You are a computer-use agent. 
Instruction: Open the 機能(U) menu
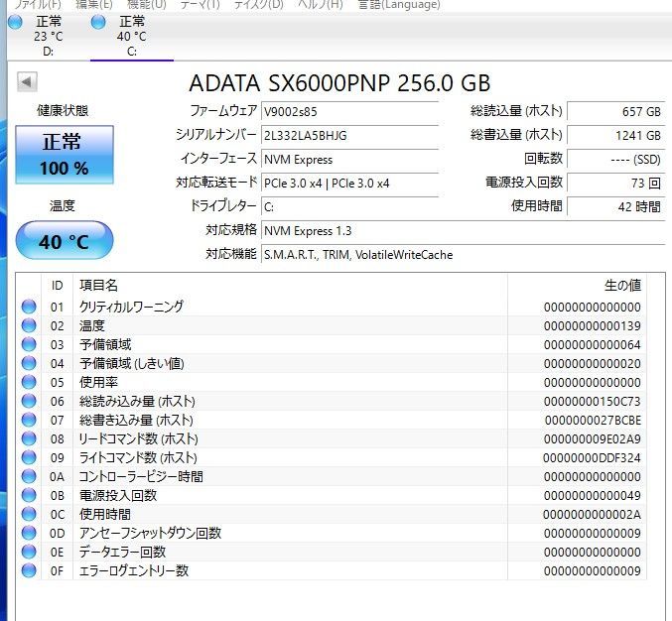[147, 5]
